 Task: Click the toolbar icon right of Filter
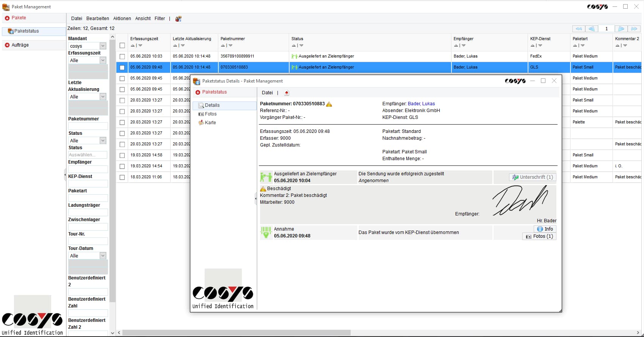tap(179, 19)
